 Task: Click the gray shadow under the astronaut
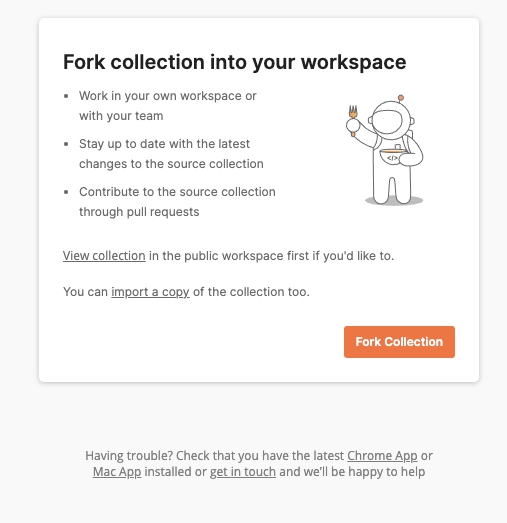coord(394,201)
